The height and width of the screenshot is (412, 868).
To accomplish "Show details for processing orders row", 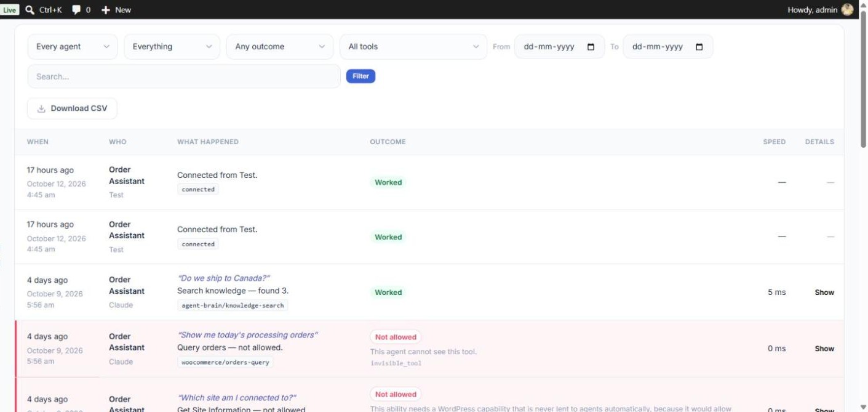I will (x=824, y=349).
